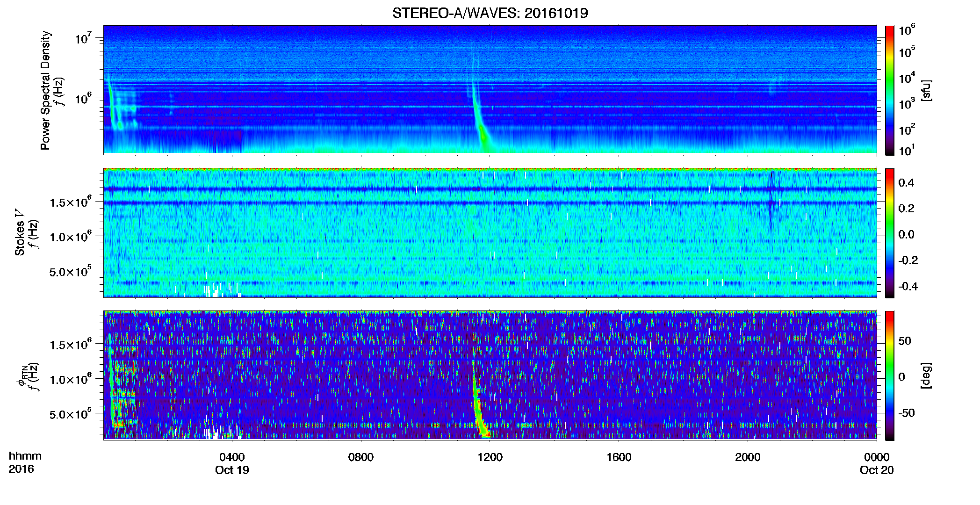Click the 0.2 tick on Stokes colorbar

[x=906, y=209]
